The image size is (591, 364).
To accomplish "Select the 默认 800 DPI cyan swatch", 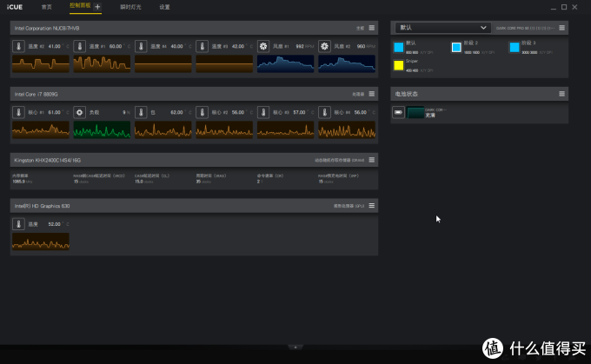I will (399, 47).
